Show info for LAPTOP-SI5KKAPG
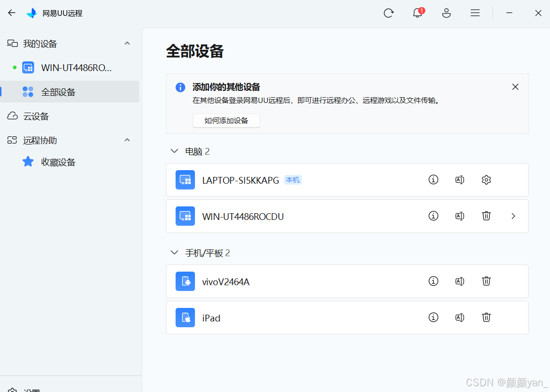550x392 pixels. [433, 179]
